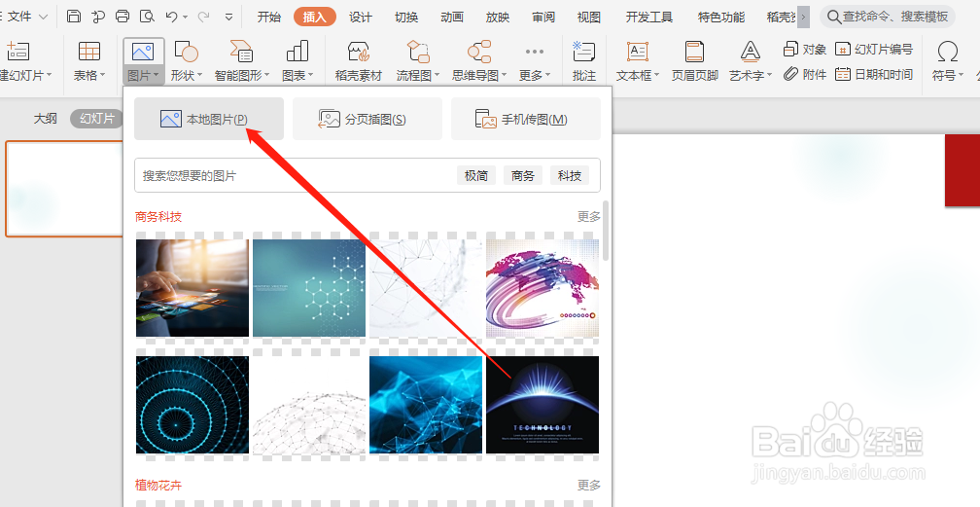Open the Table (表格) insert icon

click(89, 52)
